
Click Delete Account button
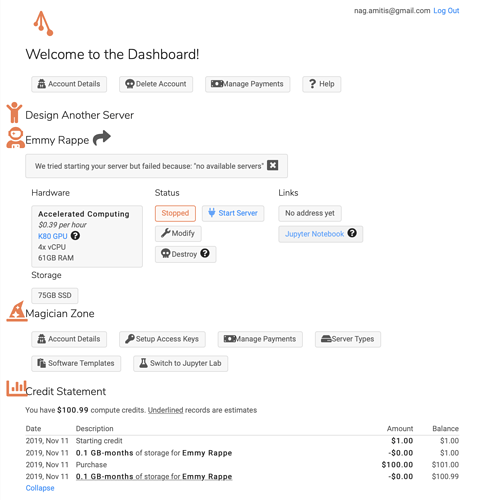pos(156,84)
